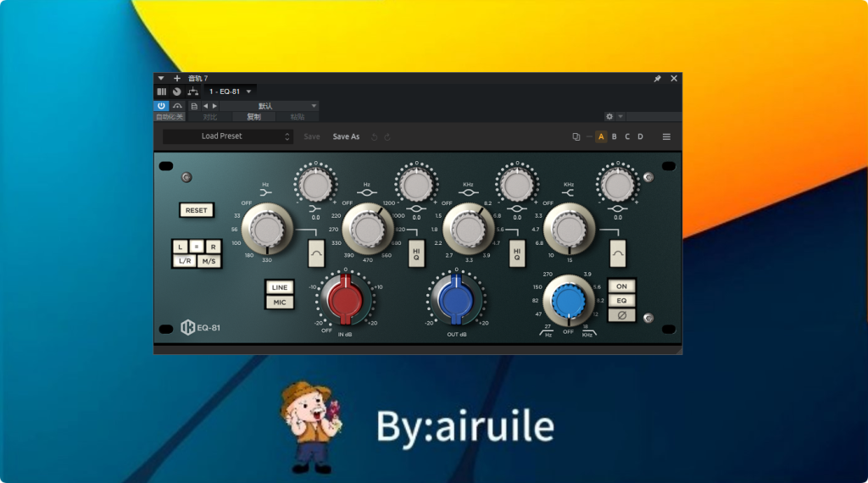Viewport: 868px width, 483px height.
Task: Click the greyed Save text
Action: coord(312,136)
